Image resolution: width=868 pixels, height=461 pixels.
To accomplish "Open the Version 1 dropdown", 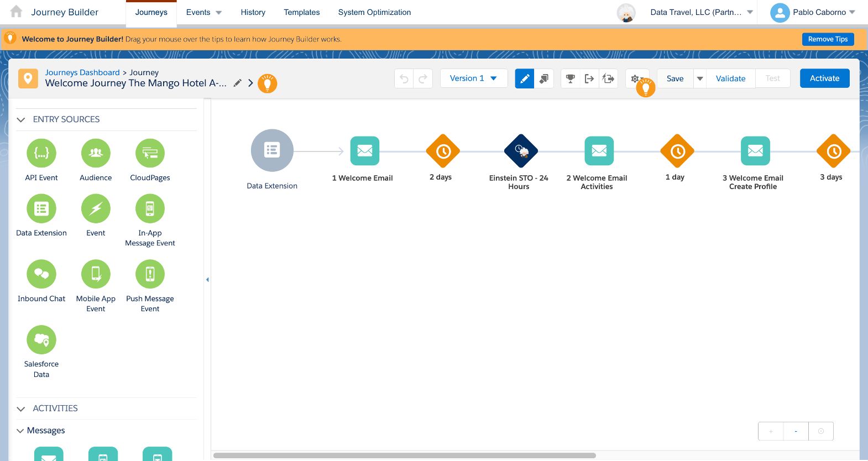I will tap(474, 78).
